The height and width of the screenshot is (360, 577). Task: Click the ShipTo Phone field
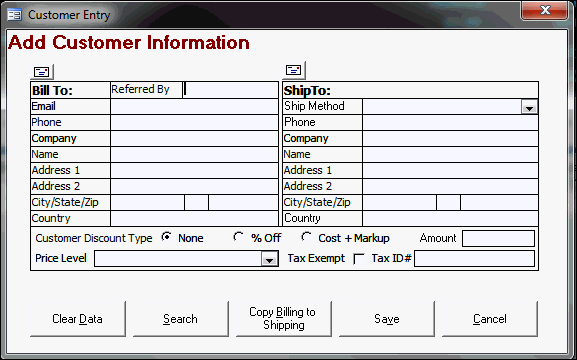(450, 122)
